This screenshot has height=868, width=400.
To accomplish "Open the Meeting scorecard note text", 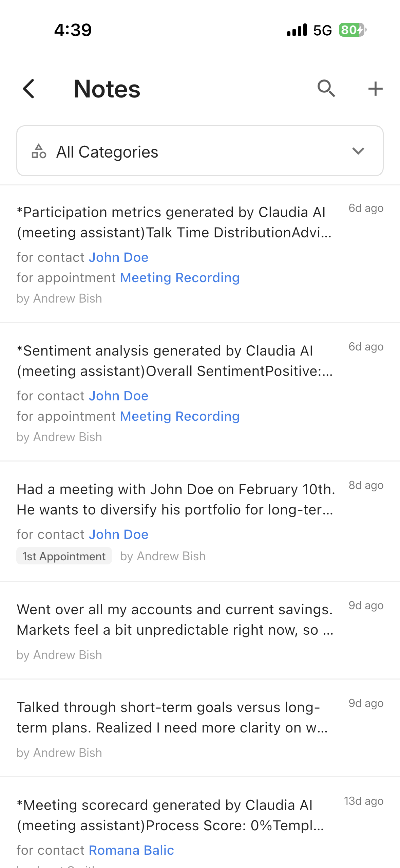I will tap(170, 815).
